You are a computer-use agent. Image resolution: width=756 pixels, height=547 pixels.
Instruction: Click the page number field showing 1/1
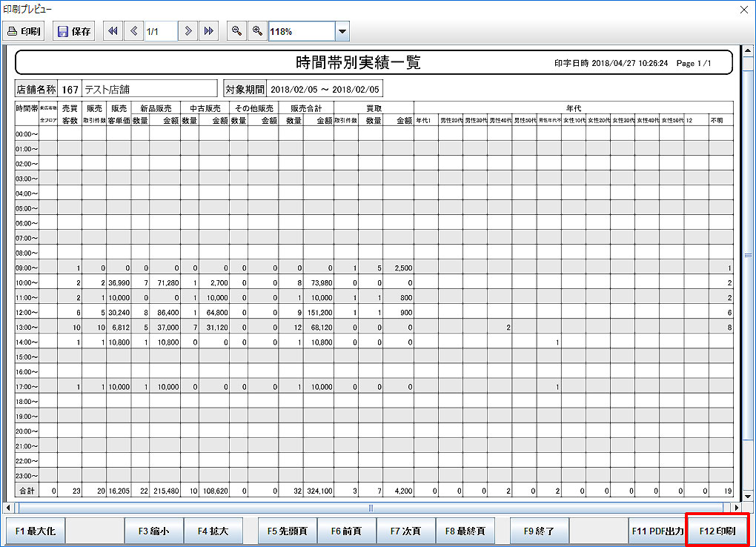160,31
